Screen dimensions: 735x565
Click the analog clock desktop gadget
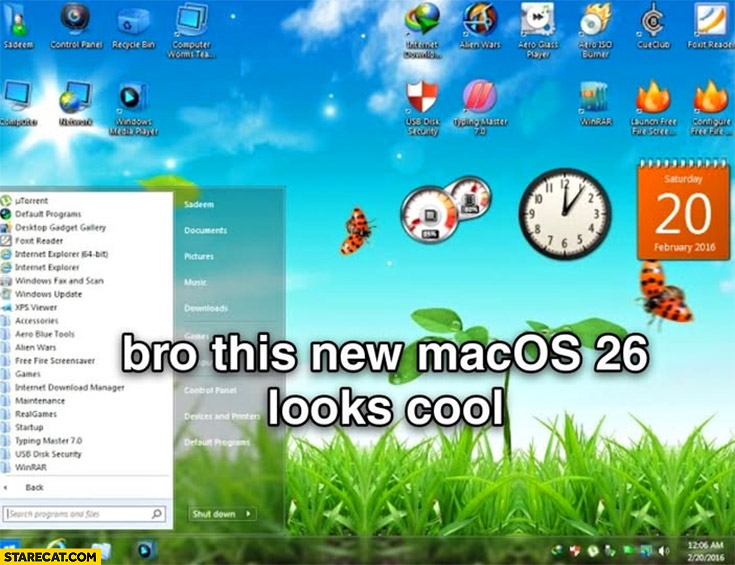pos(564,214)
